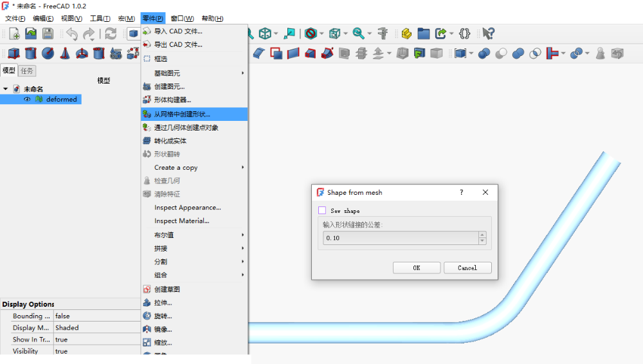Choose 转化成实体 menu entry

(194, 141)
